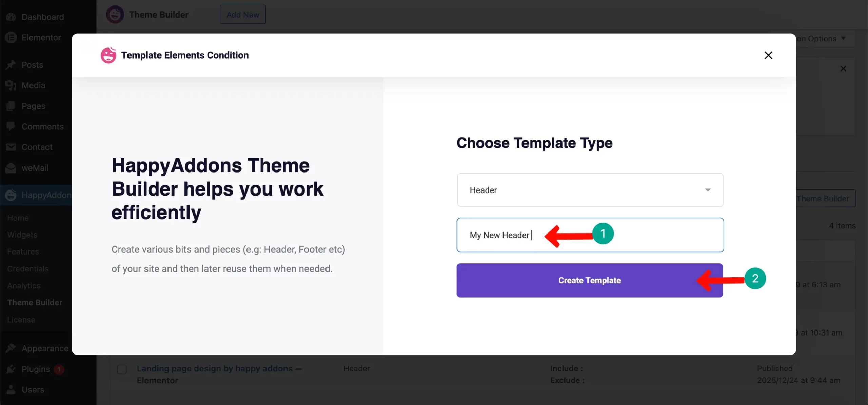Select the Posts pushpin icon
Screen dimensions: 868x405
click(11, 65)
